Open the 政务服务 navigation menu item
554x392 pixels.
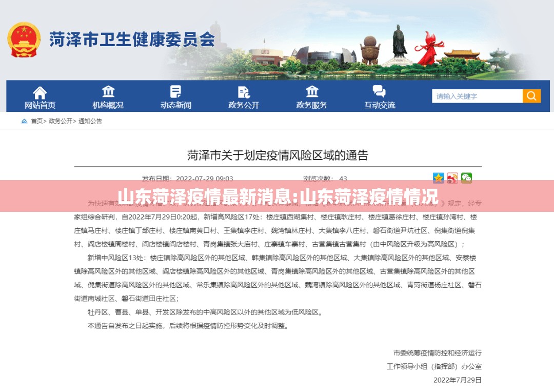(x=312, y=97)
